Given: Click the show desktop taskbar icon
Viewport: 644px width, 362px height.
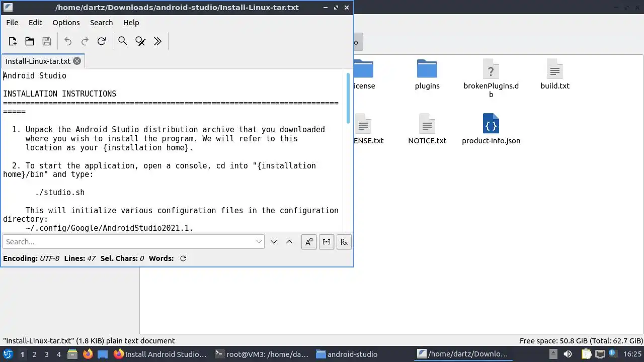Looking at the screenshot, I should point(103,354).
